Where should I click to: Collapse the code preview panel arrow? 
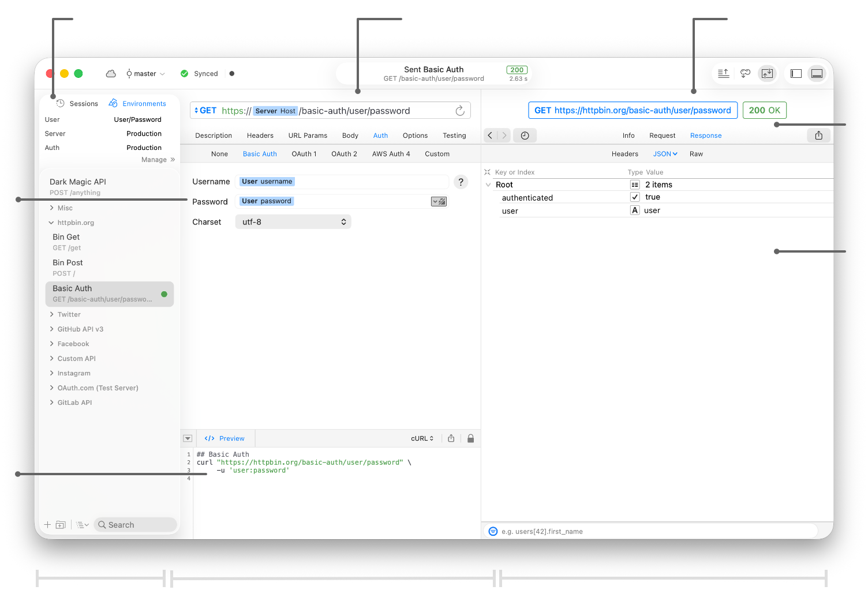coord(188,439)
